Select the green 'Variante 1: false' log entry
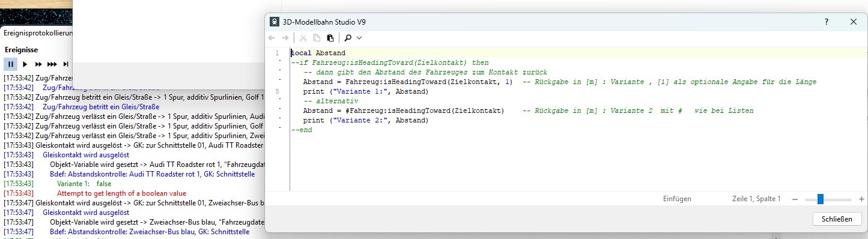Image resolution: width=868 pixels, height=239 pixels. tap(84, 184)
